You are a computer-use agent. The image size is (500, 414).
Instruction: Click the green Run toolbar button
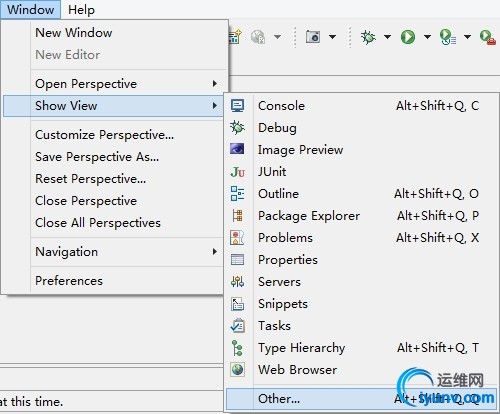pos(408,37)
